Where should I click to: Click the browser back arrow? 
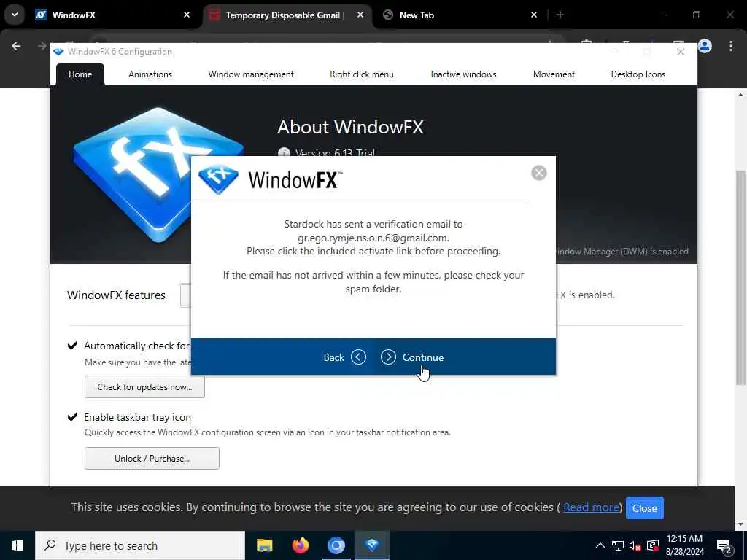click(16, 46)
